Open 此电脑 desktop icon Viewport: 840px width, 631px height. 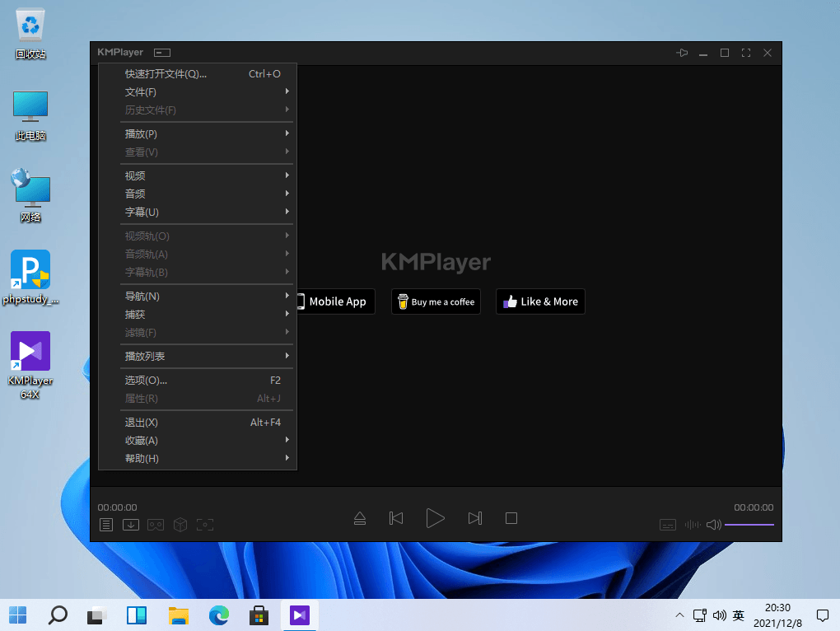30,115
